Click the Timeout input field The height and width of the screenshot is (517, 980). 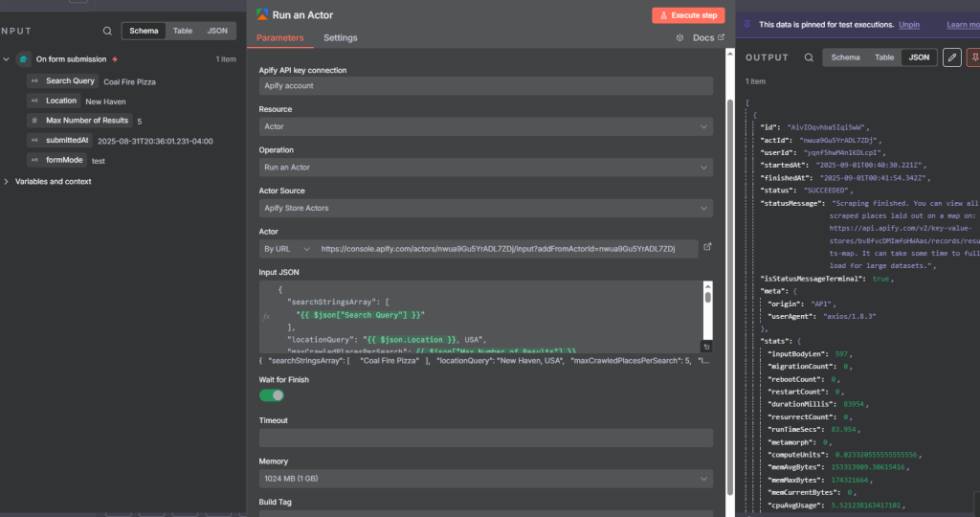pos(485,438)
